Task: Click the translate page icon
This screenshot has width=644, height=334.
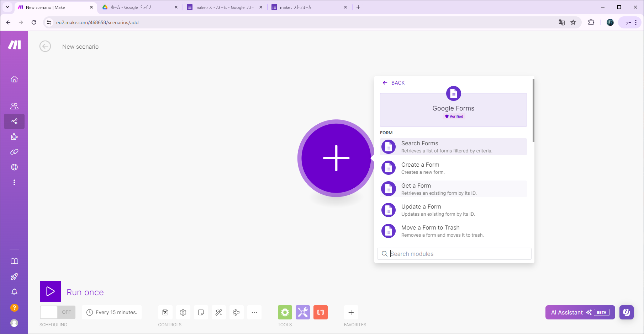Action: pyautogui.click(x=562, y=22)
